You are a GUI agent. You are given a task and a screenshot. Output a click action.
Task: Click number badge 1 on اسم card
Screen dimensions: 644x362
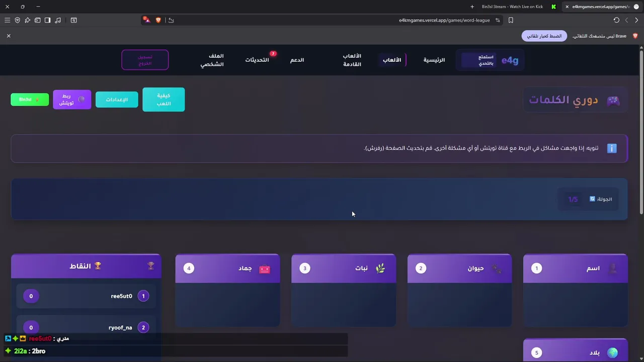click(536, 268)
